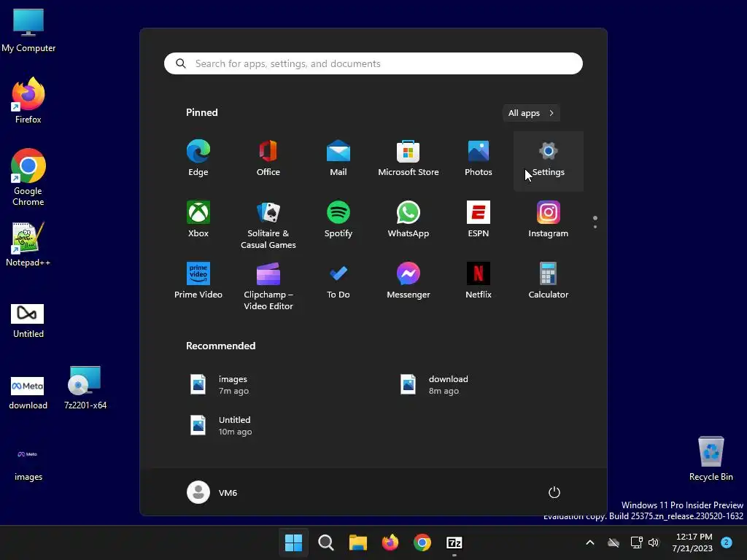Select Google Chrome desktop shortcut

point(28,177)
